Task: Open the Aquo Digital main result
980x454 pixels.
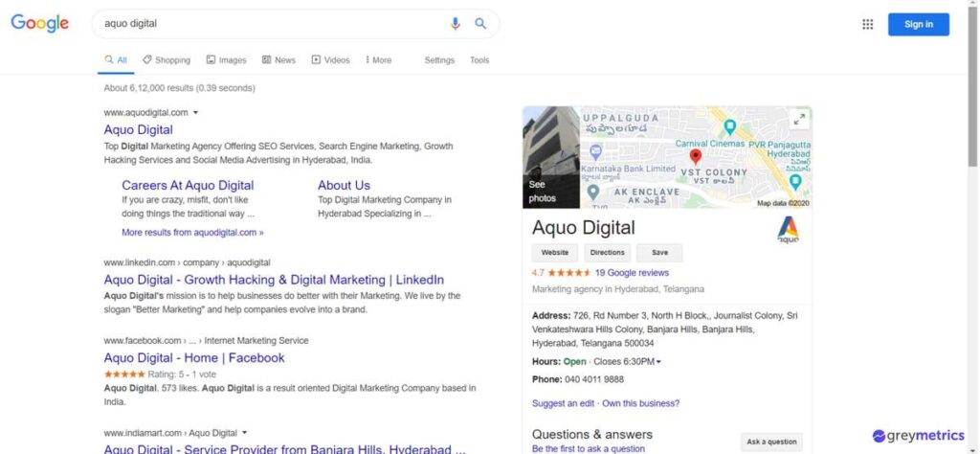Action: click(138, 129)
